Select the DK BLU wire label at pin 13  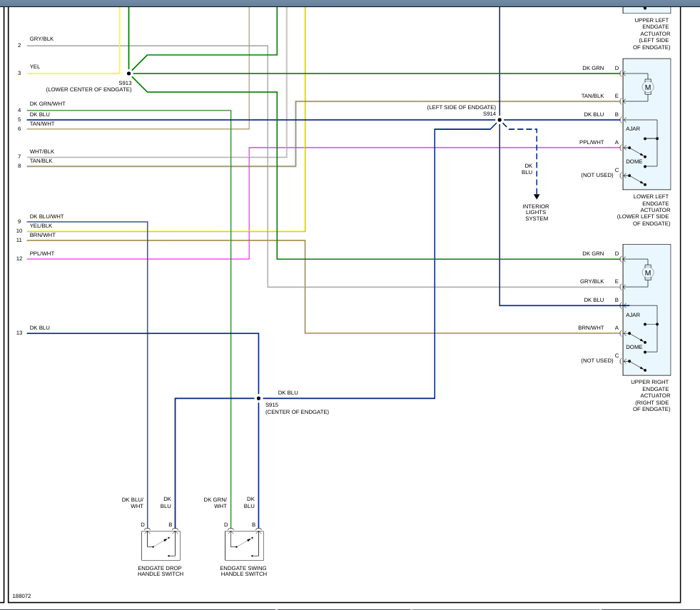[x=39, y=328]
